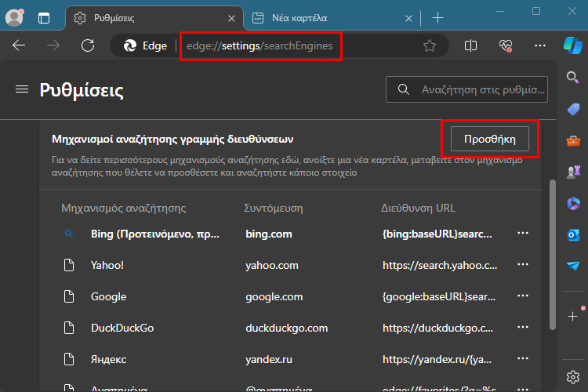Image resolution: width=588 pixels, height=392 pixels.
Task: Go back to the previous page
Action: (19, 45)
